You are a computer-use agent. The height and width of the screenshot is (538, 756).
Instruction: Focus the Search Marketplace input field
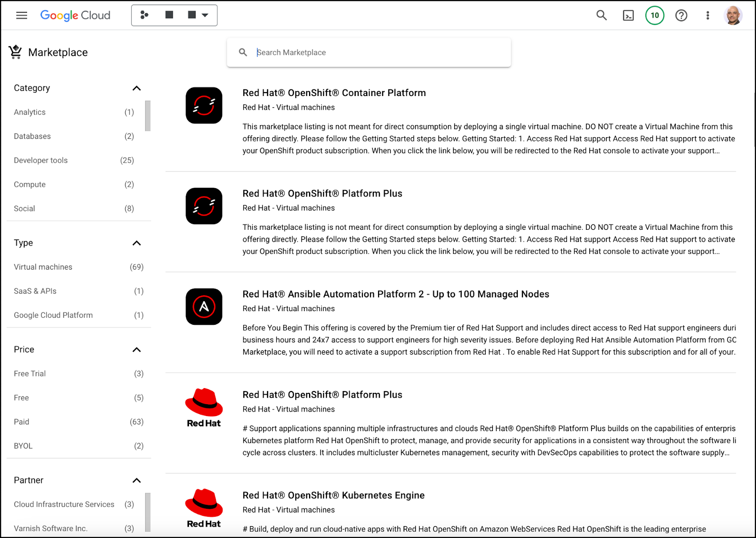[x=369, y=52]
